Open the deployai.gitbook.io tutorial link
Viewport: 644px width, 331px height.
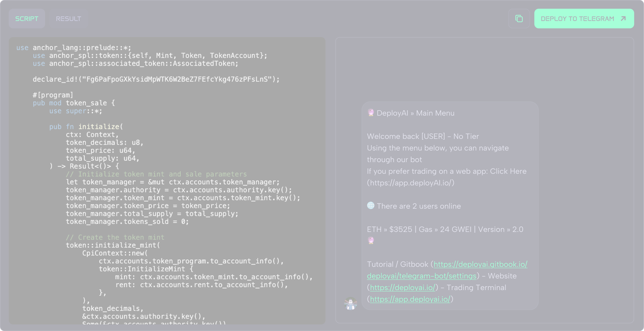coord(480,264)
